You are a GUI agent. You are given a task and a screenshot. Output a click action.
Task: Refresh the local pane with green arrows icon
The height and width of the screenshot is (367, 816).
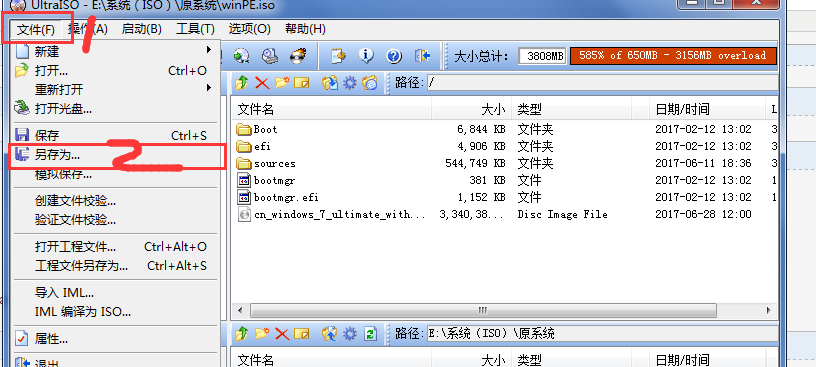point(370,333)
